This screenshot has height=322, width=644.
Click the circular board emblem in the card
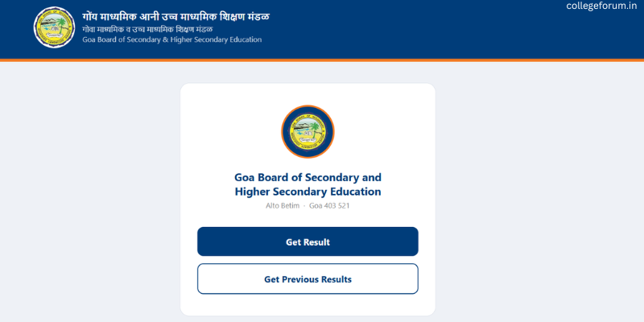[x=308, y=133]
